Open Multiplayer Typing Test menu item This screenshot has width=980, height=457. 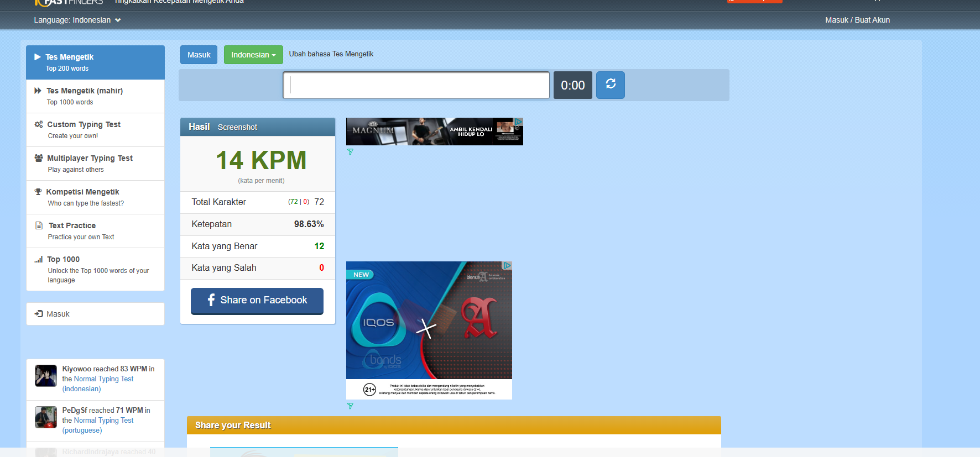[95, 164]
